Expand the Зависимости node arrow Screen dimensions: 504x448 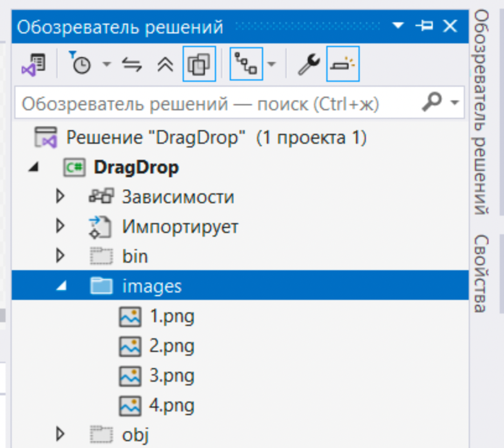click(60, 197)
